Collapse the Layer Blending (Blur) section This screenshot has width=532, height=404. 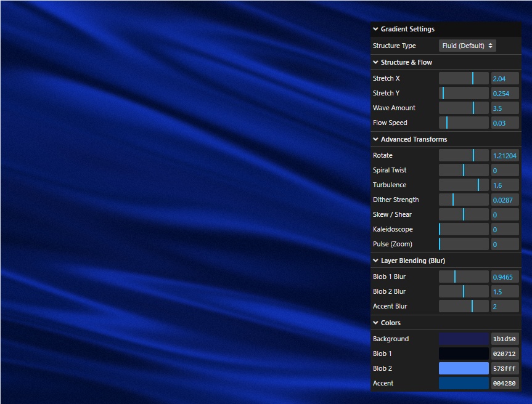point(412,261)
